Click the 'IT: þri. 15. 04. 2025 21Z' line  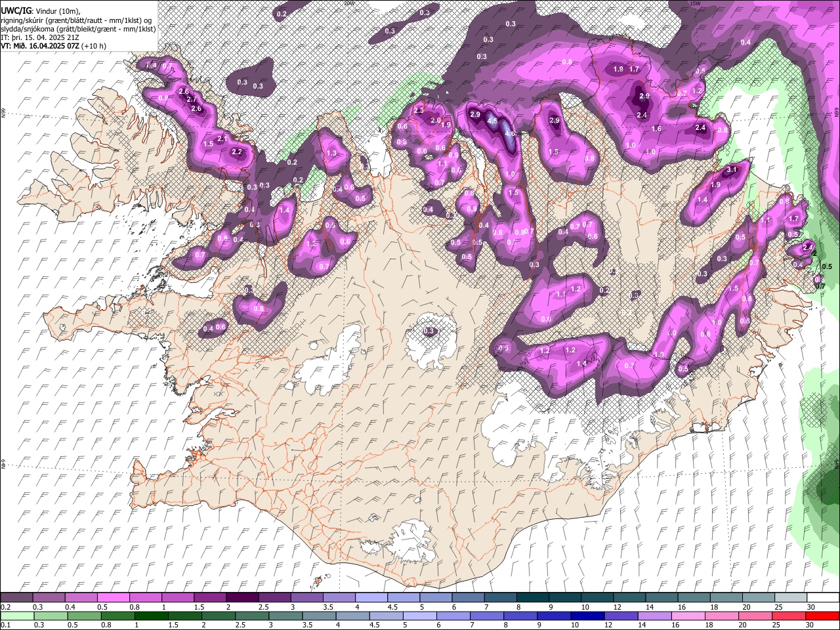(40, 37)
